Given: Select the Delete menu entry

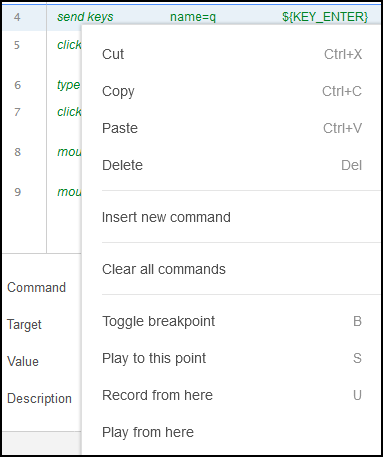Looking at the screenshot, I should coord(232,165).
